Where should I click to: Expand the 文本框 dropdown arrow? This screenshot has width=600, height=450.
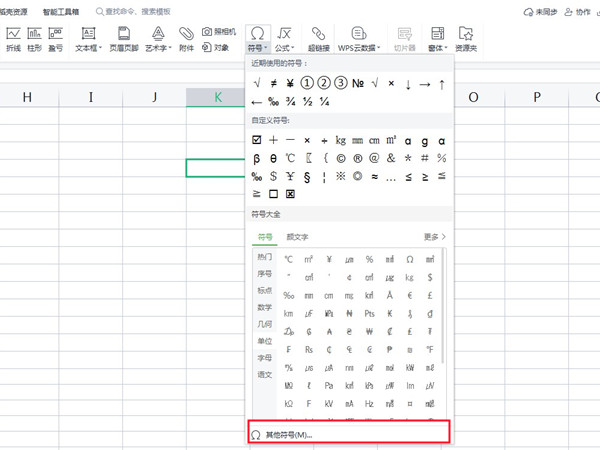[x=101, y=48]
